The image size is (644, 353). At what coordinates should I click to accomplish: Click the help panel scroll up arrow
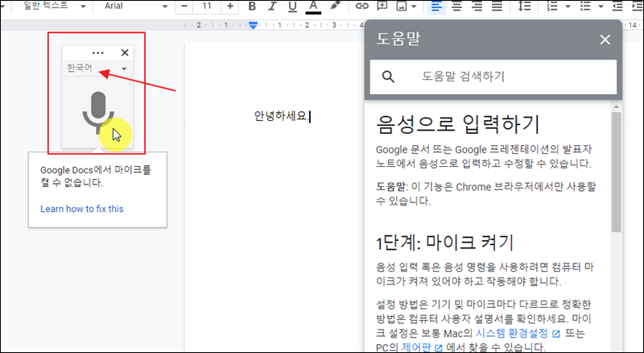click(616, 107)
